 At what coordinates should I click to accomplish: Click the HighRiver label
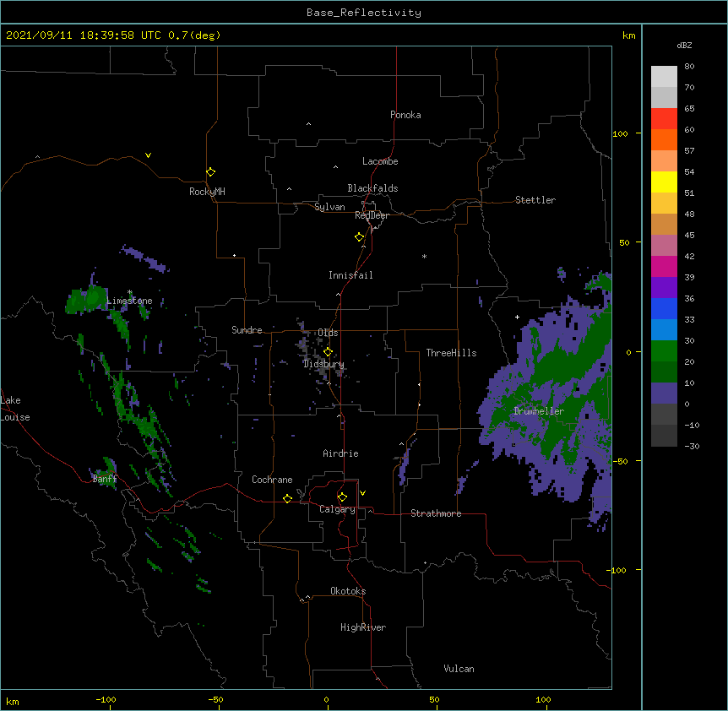click(363, 627)
